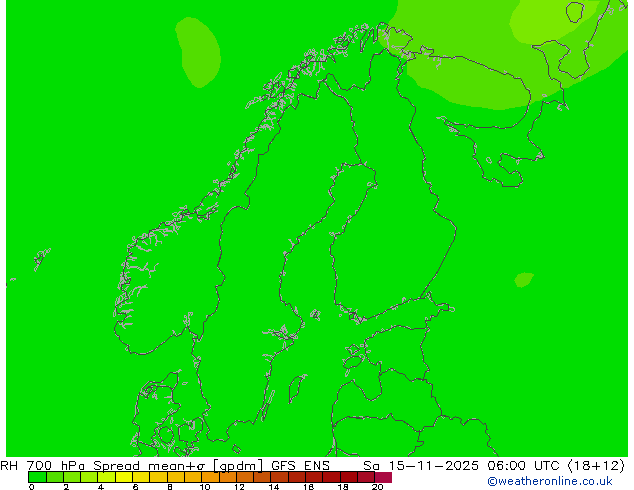Click the oval lighter-green spread patch over the Norwegian Sea
Viewport: 634px width, 490px height.
(198, 52)
